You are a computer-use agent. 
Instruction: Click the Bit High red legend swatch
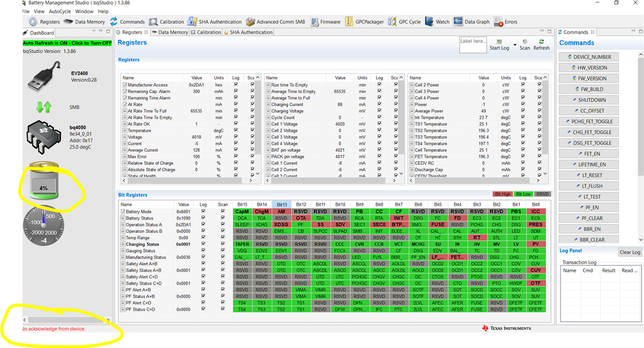(x=503, y=194)
